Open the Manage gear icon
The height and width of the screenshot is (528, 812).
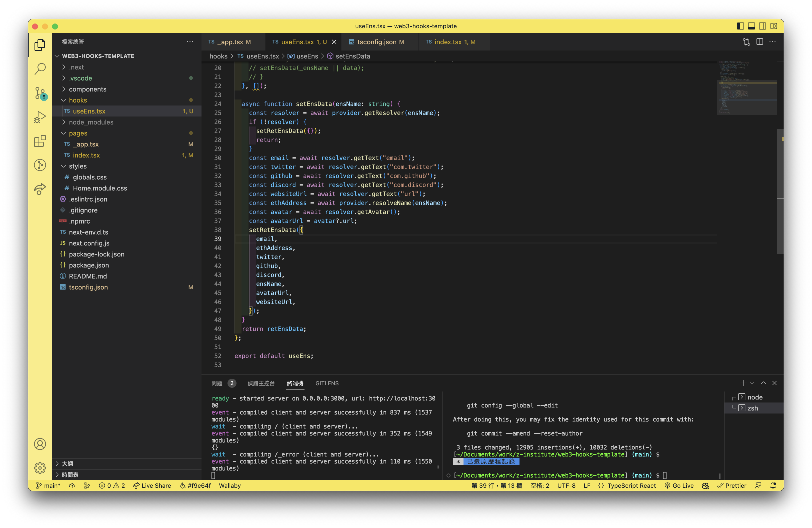(40, 468)
